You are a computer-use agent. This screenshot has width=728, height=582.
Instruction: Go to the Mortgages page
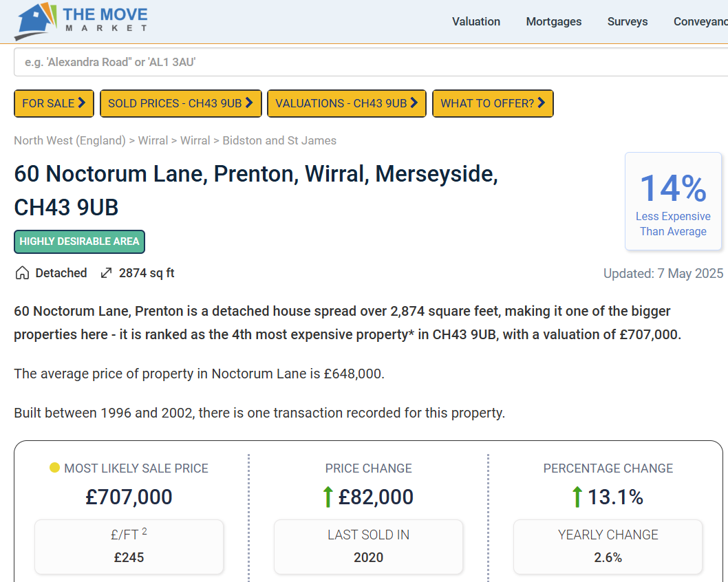(554, 21)
